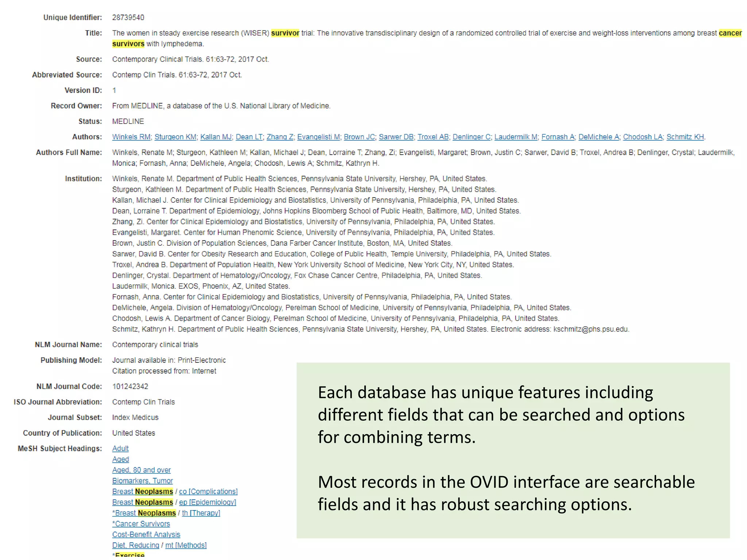Click NLM Journal Name value 'Contemporary clinical trials'

point(155,345)
